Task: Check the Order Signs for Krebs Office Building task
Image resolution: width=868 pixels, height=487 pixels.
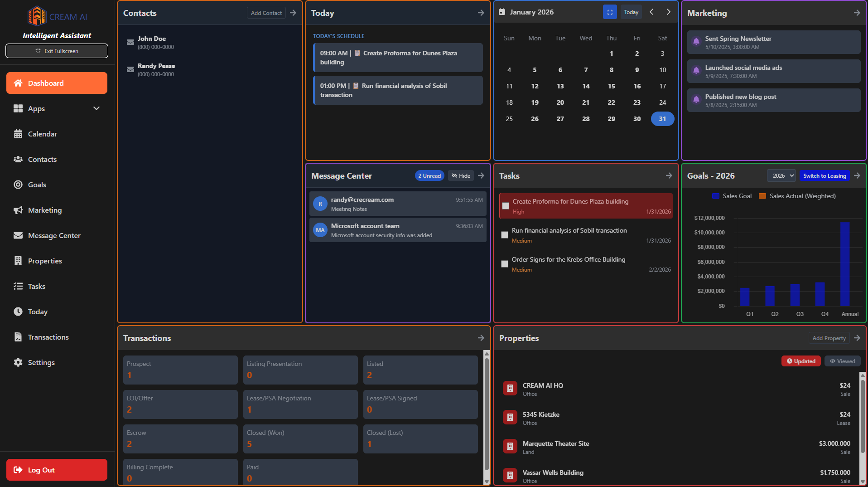Action: [504, 264]
